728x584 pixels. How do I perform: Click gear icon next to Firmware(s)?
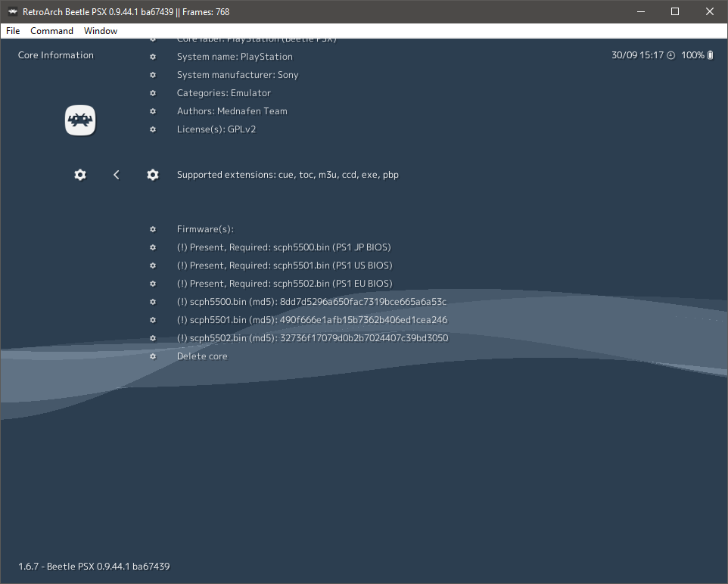153,229
